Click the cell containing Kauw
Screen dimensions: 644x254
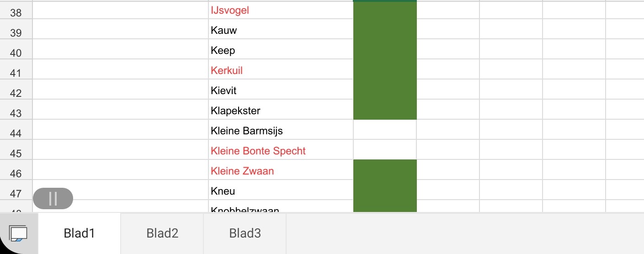(x=281, y=30)
